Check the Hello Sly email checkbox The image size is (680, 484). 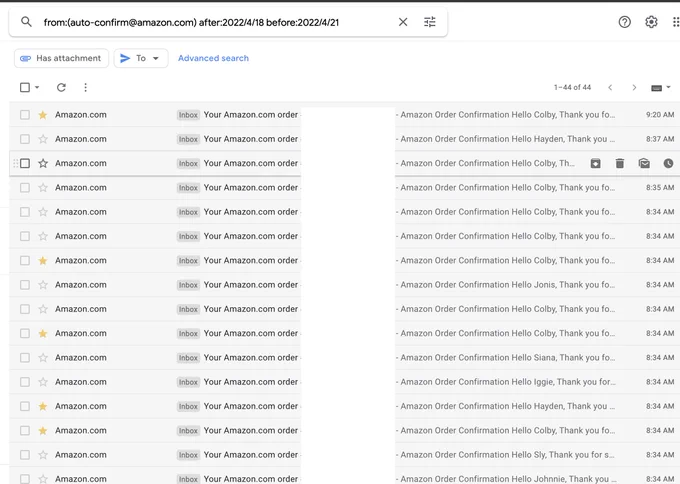point(25,455)
